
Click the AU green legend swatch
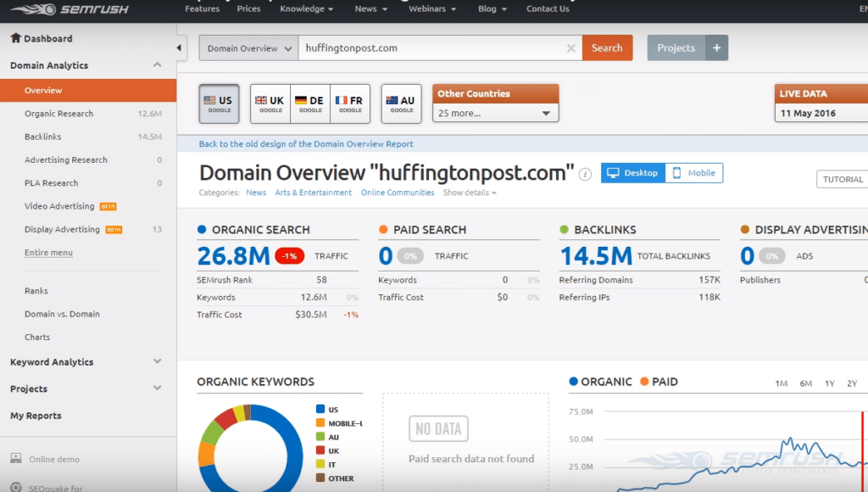point(320,437)
